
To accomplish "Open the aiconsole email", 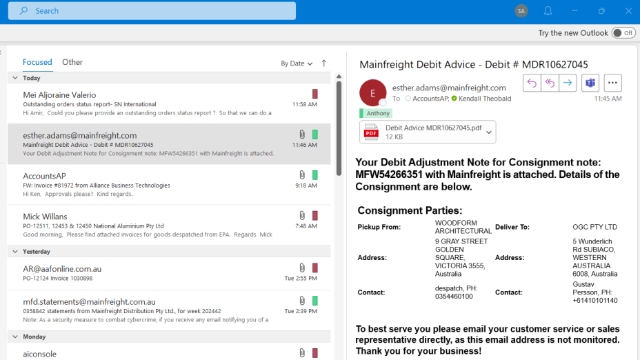I will point(169,352).
